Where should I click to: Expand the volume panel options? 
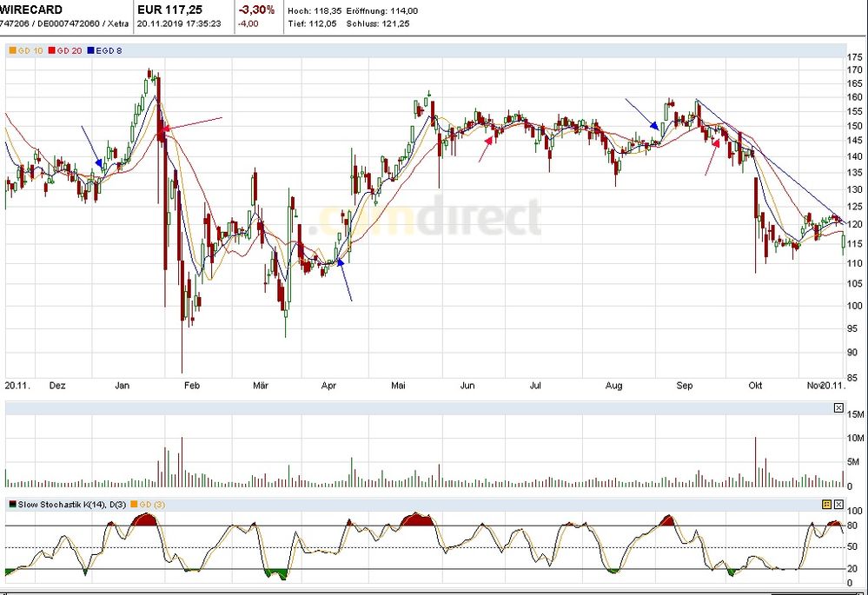tap(838, 407)
